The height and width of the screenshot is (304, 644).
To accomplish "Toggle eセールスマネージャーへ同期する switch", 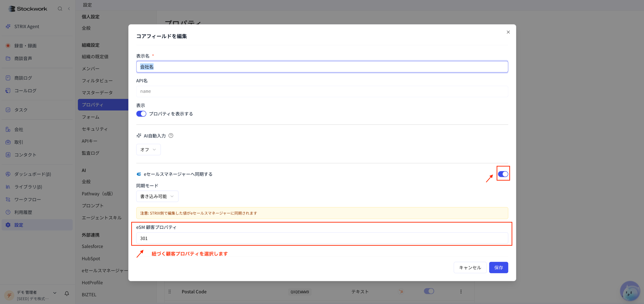I will pyautogui.click(x=503, y=174).
